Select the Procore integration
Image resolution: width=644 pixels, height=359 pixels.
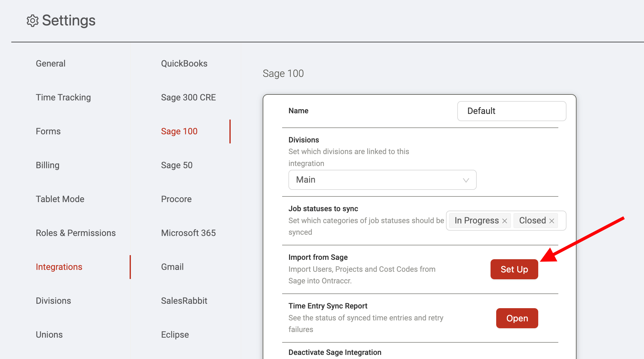176,199
